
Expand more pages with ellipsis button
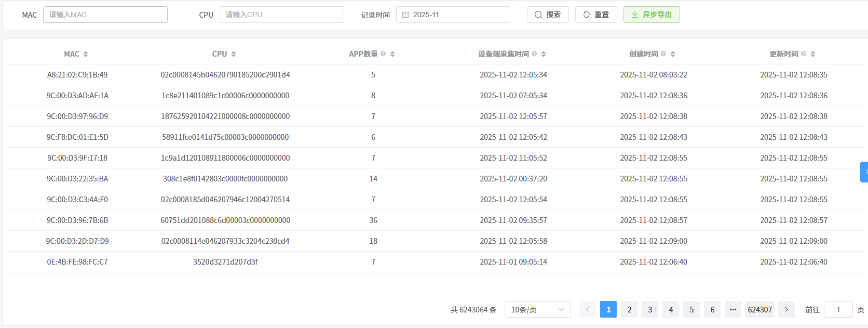(x=733, y=309)
